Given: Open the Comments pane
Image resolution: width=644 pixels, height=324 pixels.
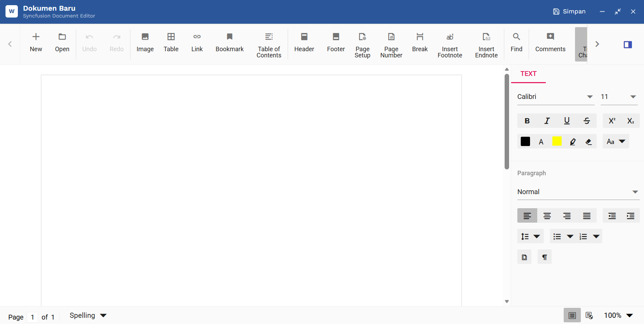Looking at the screenshot, I should (x=550, y=43).
